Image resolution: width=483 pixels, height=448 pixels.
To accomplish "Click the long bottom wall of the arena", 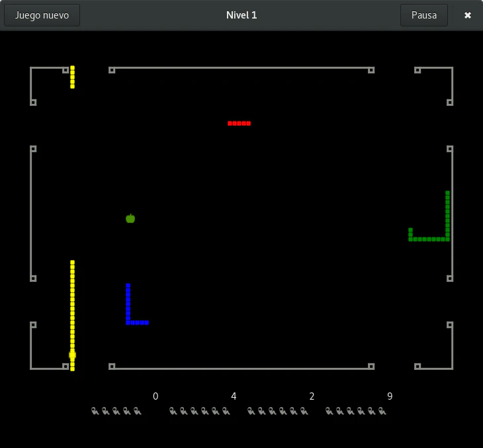I will [x=241, y=368].
